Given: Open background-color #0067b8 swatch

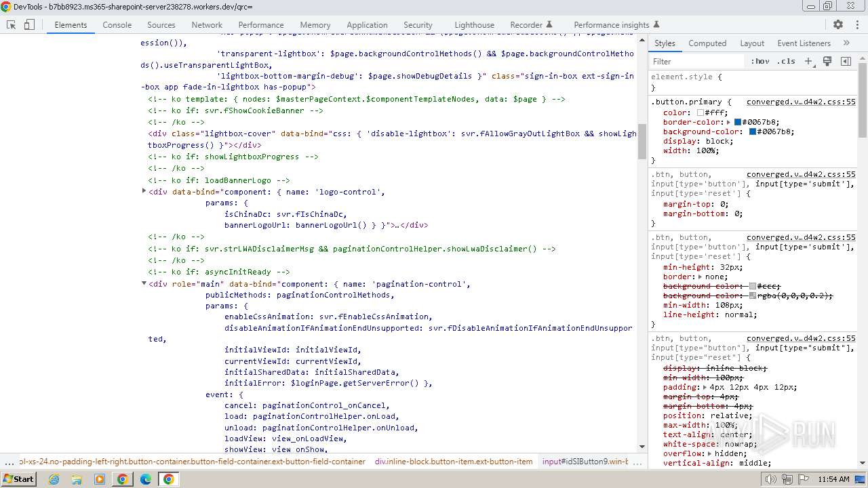Looking at the screenshot, I should [x=752, y=132].
